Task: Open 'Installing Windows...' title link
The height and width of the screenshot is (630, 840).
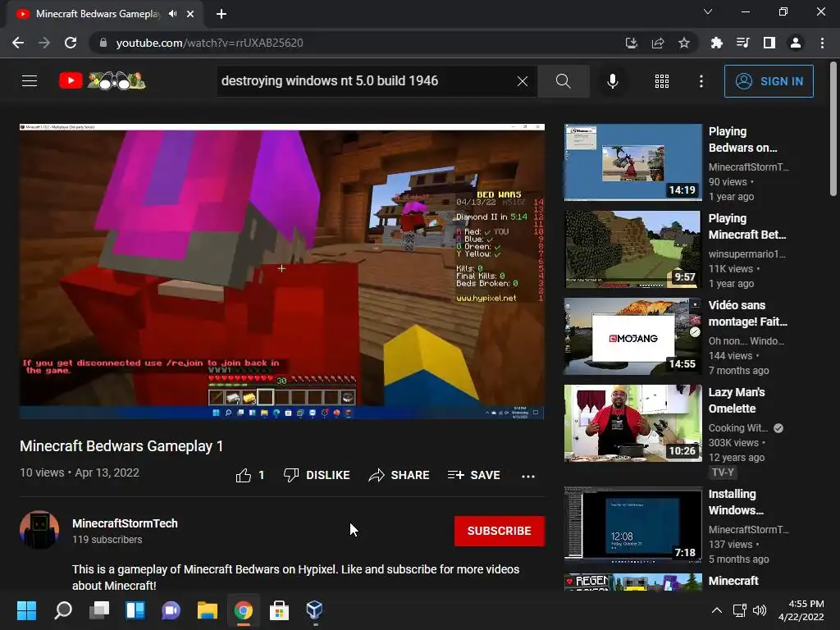Action: [x=736, y=502]
